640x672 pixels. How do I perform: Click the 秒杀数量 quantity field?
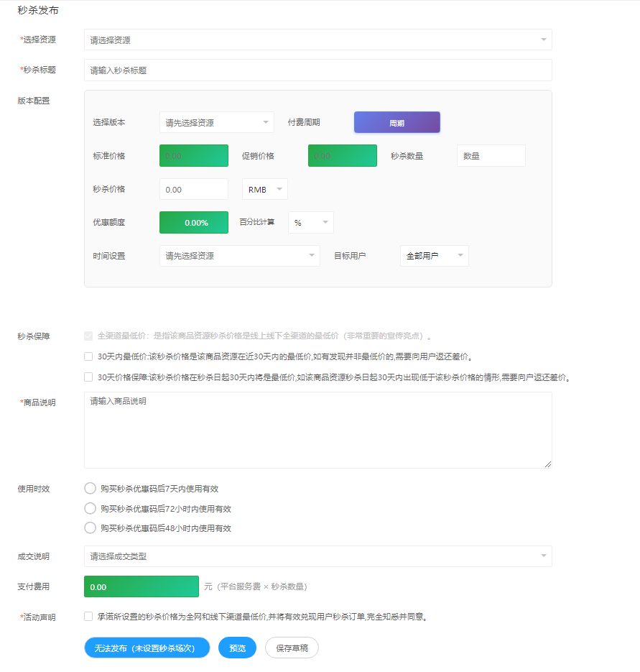click(x=491, y=156)
